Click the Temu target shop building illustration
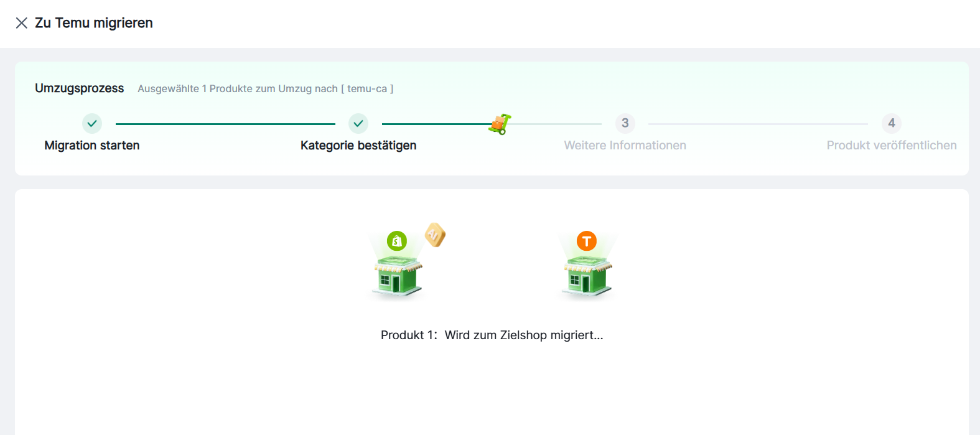 pyautogui.click(x=587, y=276)
